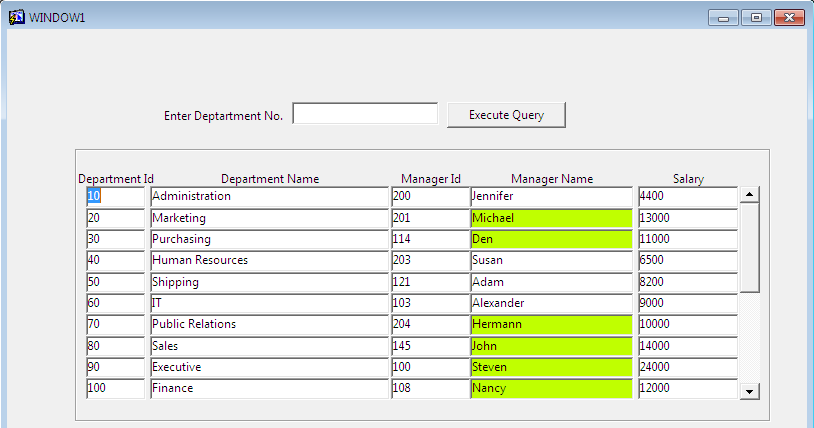Select the highlighted Hermann manager name cell
Viewport: 814px width, 428px height.
coord(551,325)
